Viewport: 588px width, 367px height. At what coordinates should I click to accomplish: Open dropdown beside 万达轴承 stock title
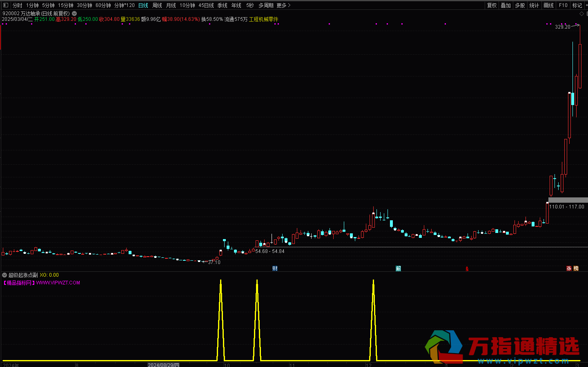pos(74,13)
